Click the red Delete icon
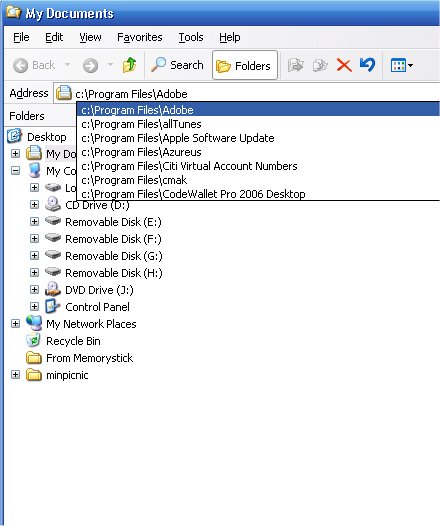The height and width of the screenshot is (526, 440). [x=344, y=65]
